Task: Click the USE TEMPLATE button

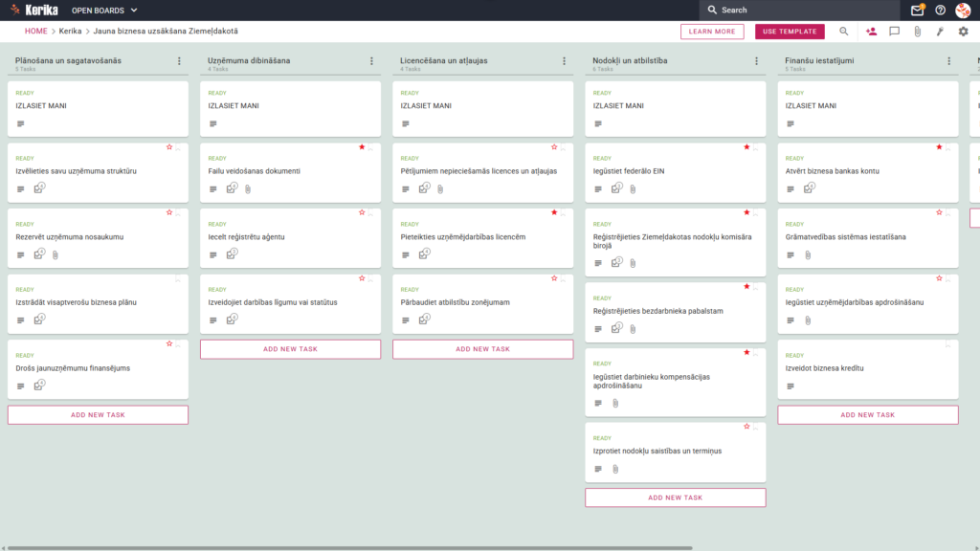Action: coord(790,32)
